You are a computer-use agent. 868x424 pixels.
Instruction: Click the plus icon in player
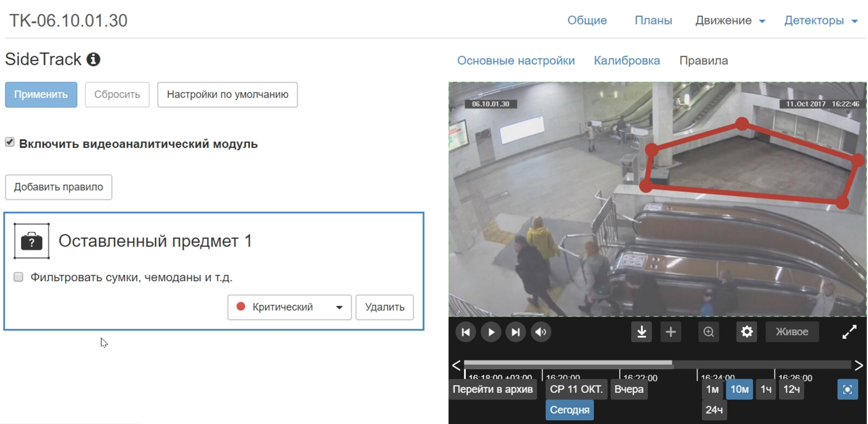tap(670, 332)
